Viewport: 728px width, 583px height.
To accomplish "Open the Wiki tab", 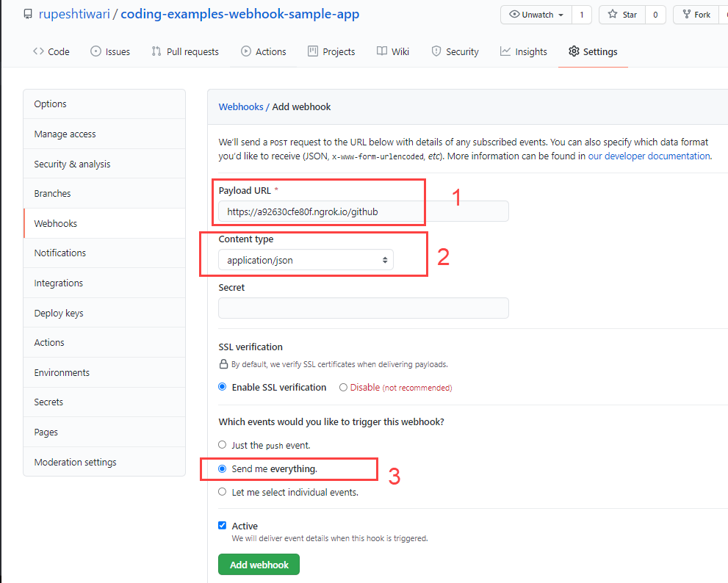I will click(x=393, y=51).
